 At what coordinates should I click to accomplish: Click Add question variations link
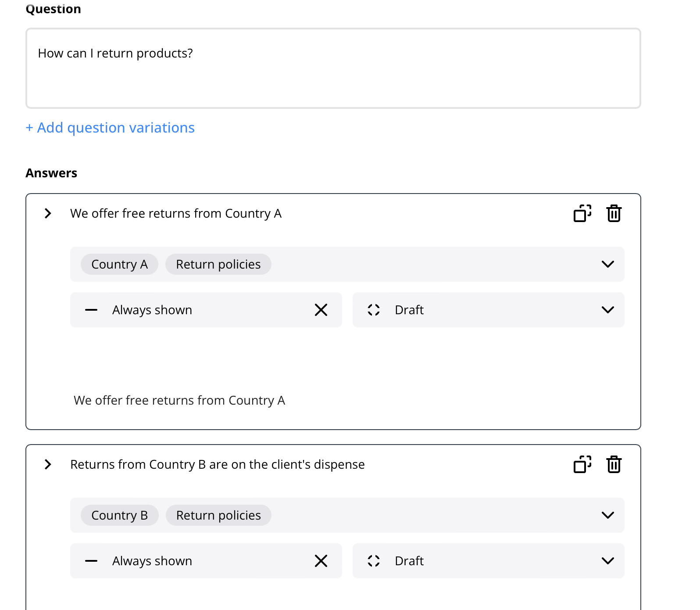pos(110,128)
